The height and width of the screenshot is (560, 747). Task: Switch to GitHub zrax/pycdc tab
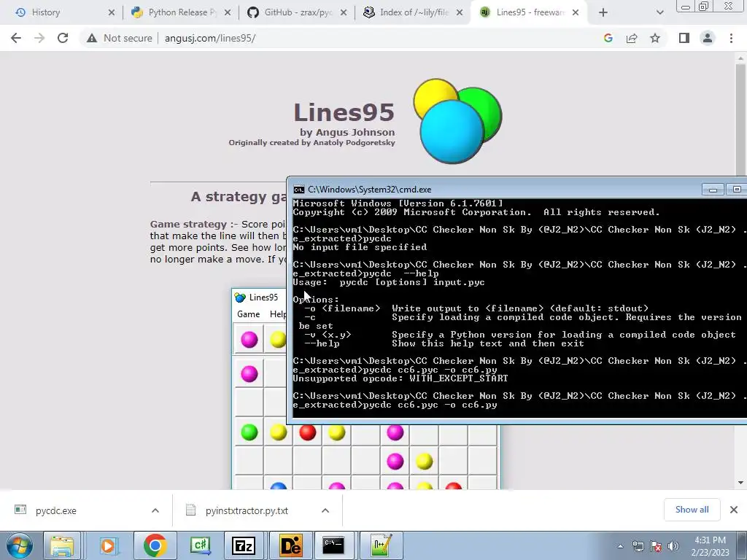click(298, 12)
